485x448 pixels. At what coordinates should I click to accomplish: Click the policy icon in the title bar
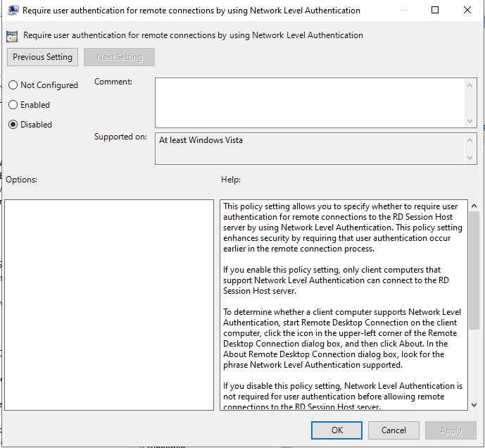click(13, 11)
